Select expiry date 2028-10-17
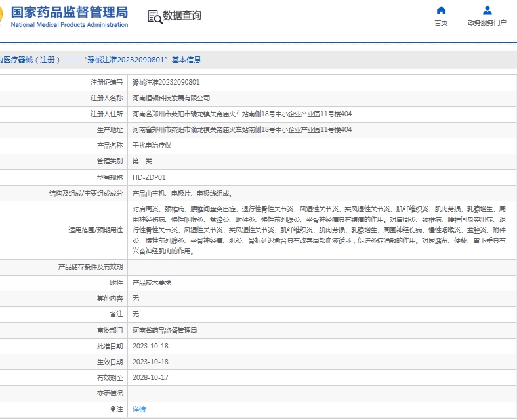Screen dimensions: 517x420 point(150,378)
